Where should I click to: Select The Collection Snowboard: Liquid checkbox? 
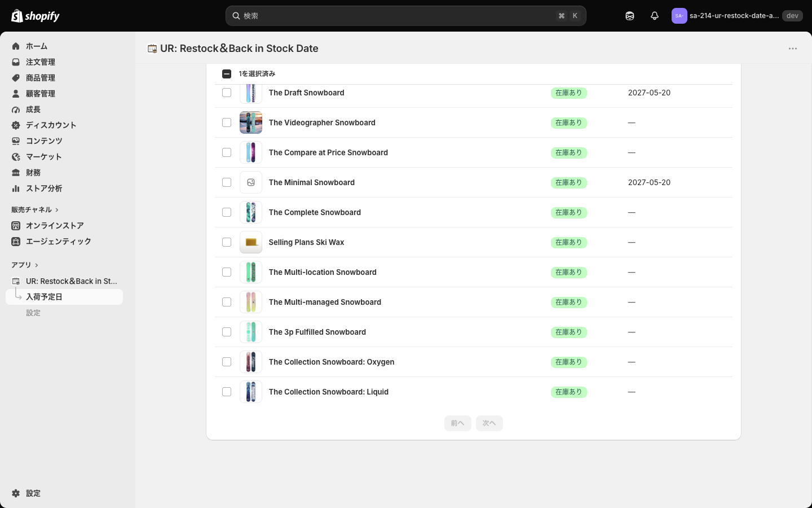[227, 392]
